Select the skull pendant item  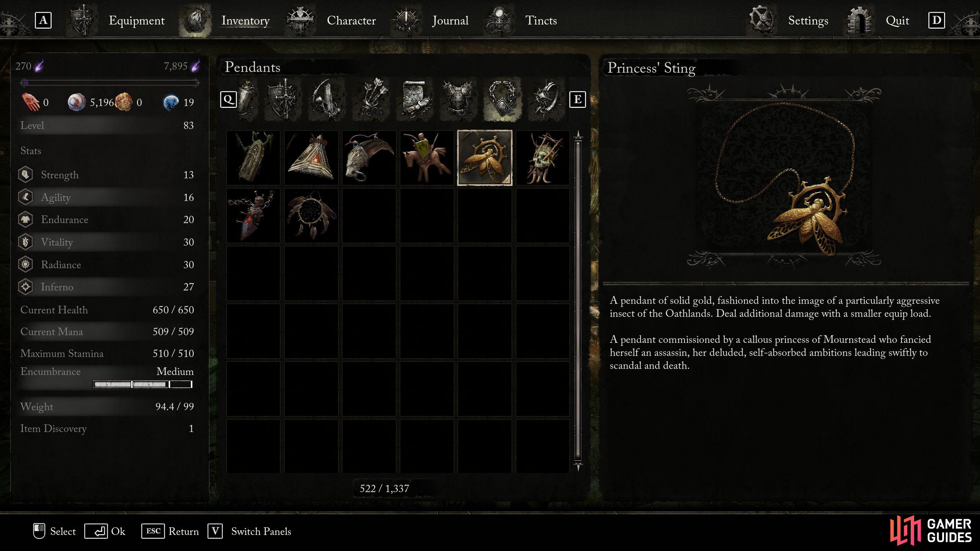[542, 158]
